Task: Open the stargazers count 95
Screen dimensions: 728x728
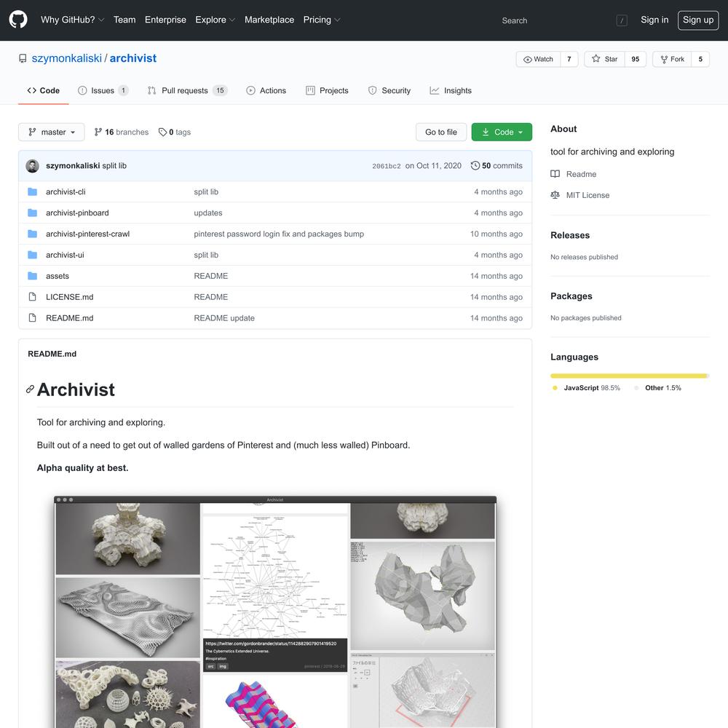Action: [x=636, y=59]
